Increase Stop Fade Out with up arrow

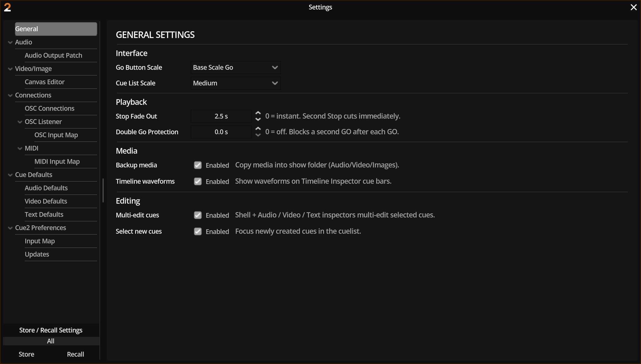(x=258, y=113)
